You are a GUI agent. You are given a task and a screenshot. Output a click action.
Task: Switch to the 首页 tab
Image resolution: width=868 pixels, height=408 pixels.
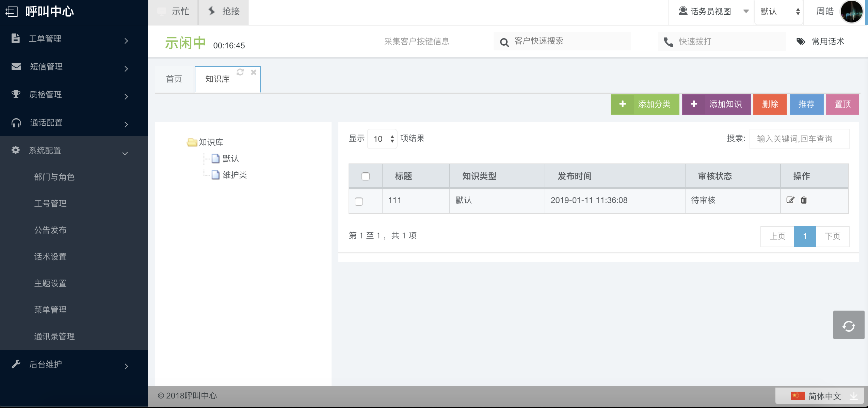coord(174,79)
